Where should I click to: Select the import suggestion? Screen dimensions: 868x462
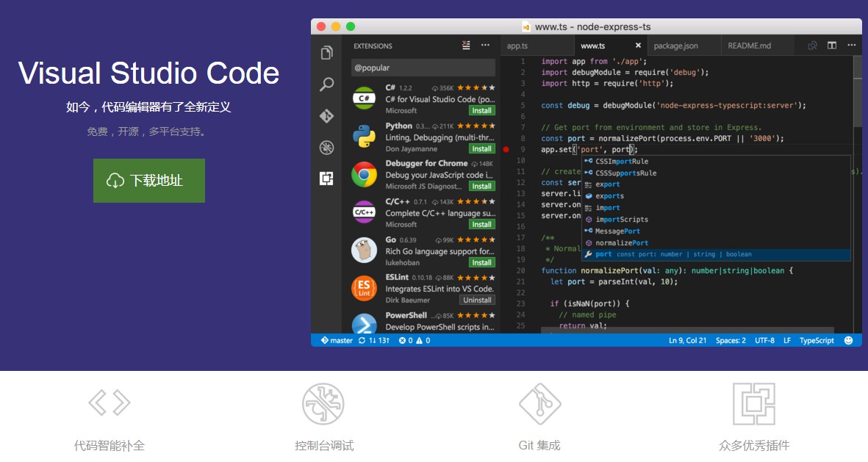(717, 208)
